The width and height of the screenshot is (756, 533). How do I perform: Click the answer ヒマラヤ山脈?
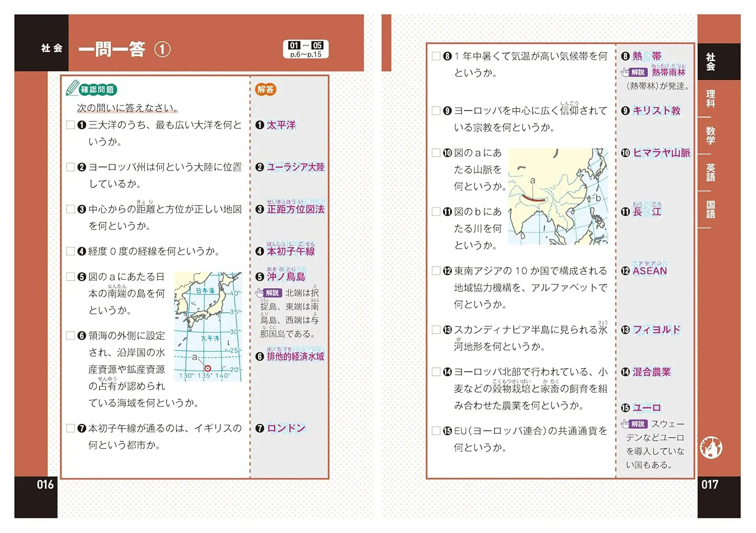click(662, 152)
